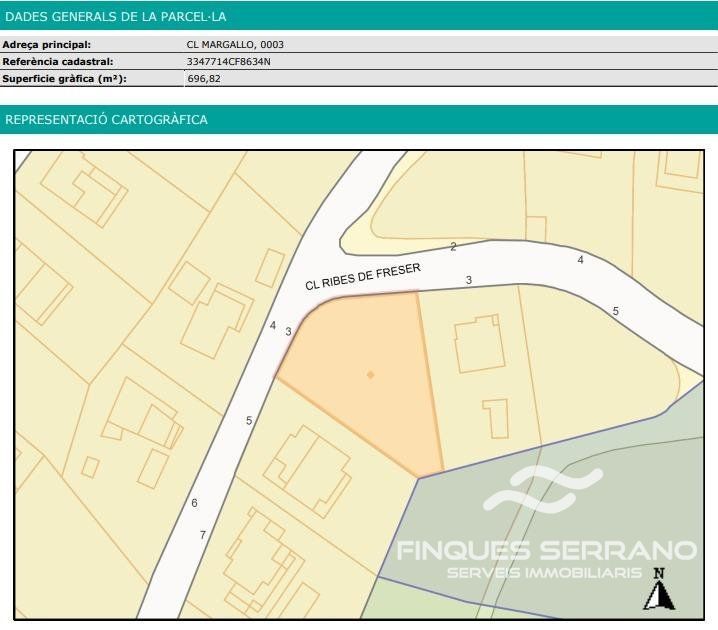Click street number 7 on the map
The image size is (718, 630).
pos(202,535)
